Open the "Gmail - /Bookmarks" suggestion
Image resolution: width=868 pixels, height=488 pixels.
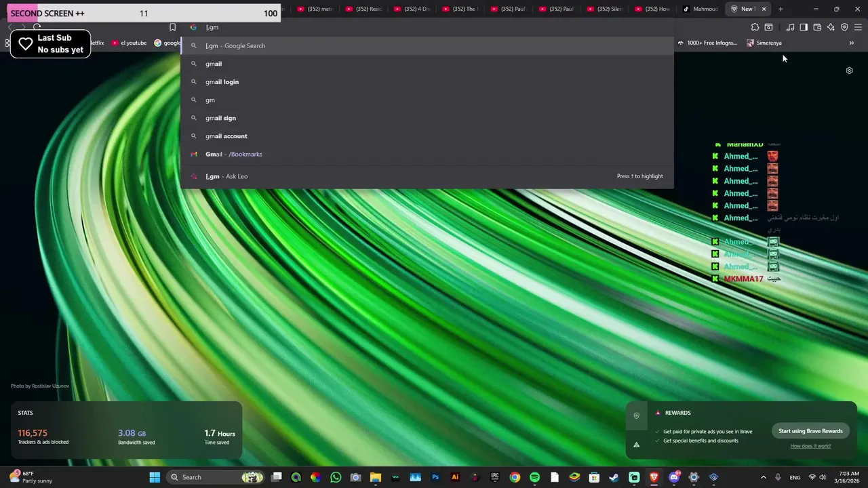click(427, 154)
